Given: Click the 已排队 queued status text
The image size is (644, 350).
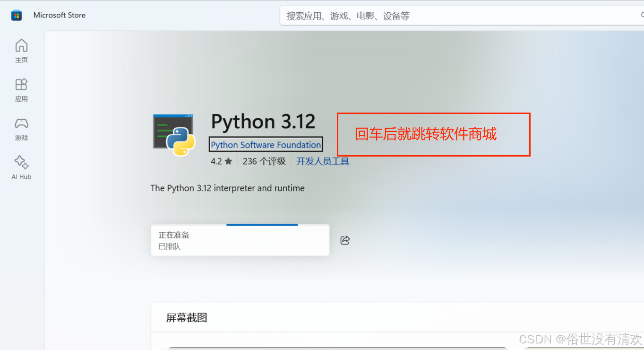Looking at the screenshot, I should tap(169, 246).
